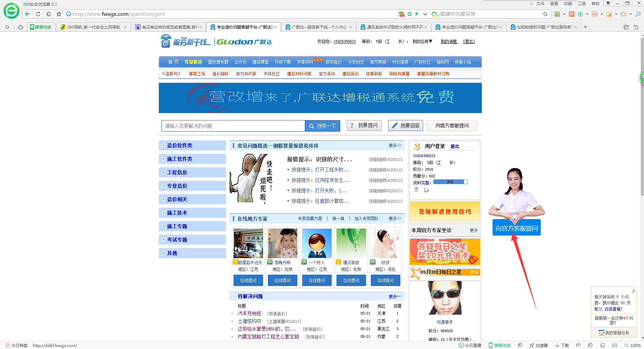Click the restore closed tab undo icon

click(x=636, y=27)
